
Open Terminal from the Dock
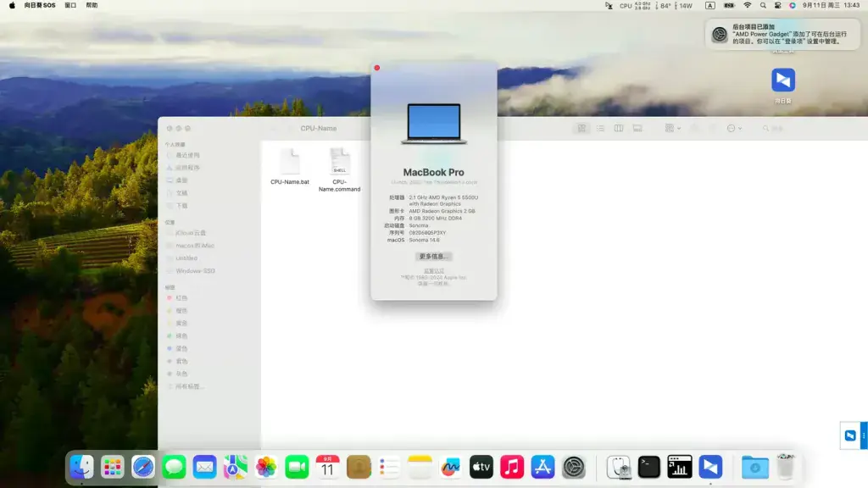648,467
